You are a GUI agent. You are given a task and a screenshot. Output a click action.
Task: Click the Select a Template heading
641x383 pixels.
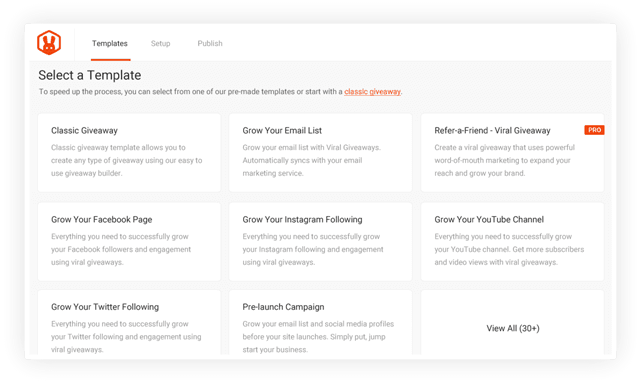pos(90,75)
